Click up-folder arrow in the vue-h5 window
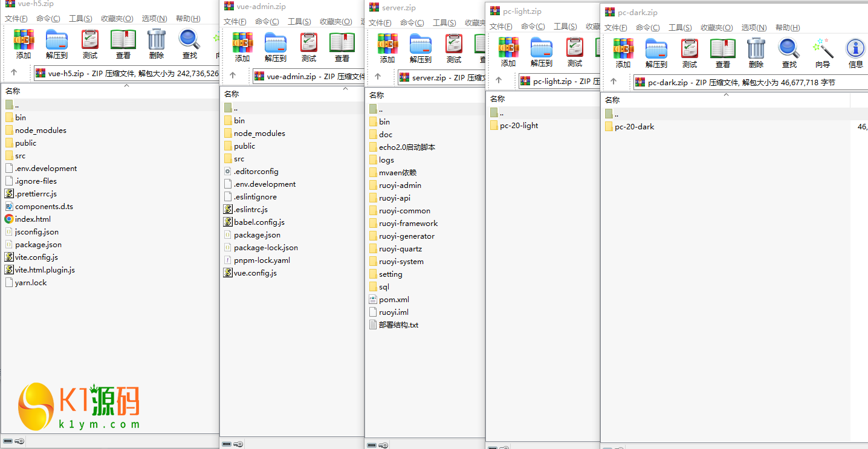This screenshot has height=449, width=868. coord(14,73)
